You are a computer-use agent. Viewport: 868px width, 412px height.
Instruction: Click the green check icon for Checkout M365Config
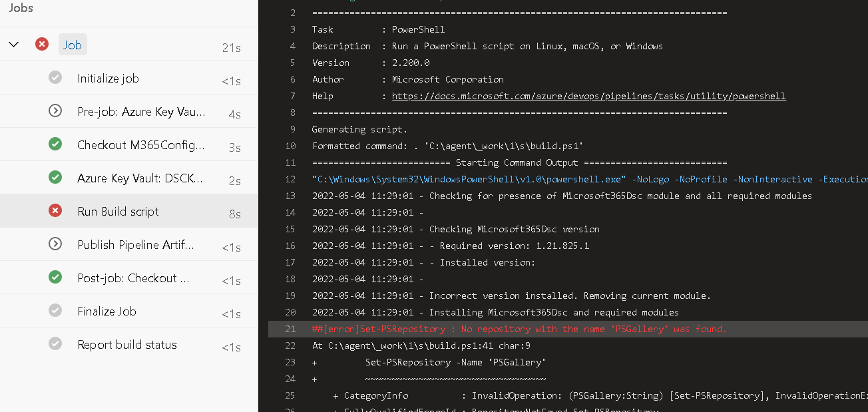pos(55,144)
